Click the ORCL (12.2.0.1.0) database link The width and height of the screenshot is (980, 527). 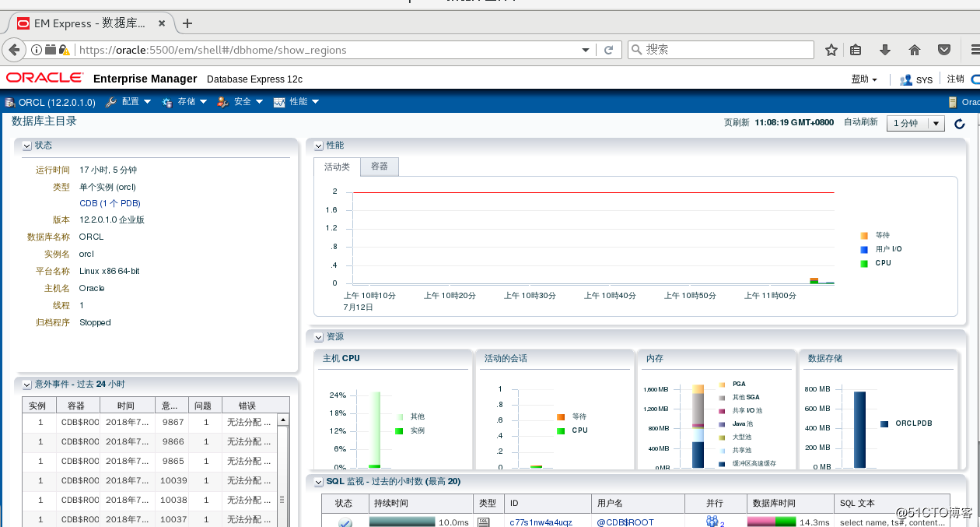[57, 102]
